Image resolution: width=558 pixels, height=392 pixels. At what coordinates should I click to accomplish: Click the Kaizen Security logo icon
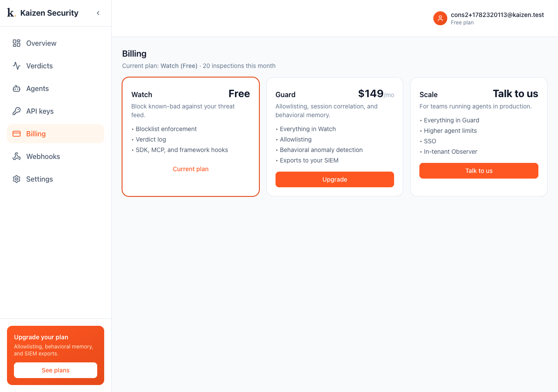tap(11, 13)
